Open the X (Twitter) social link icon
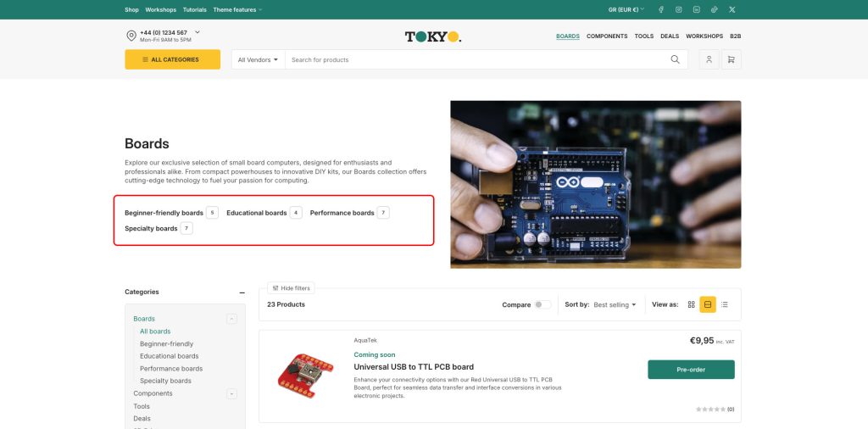Screen dimensions: 868x429 [732, 9]
